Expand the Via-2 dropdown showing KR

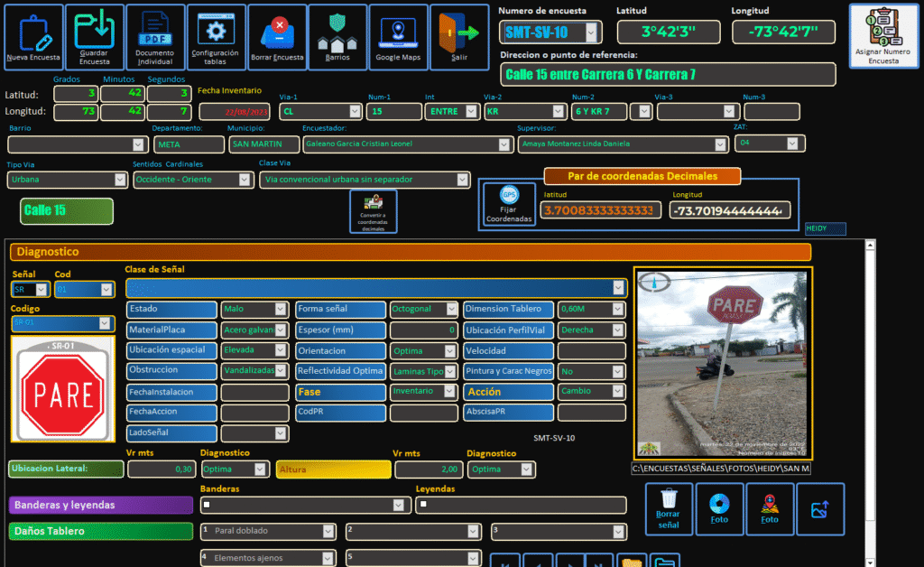[x=558, y=111]
